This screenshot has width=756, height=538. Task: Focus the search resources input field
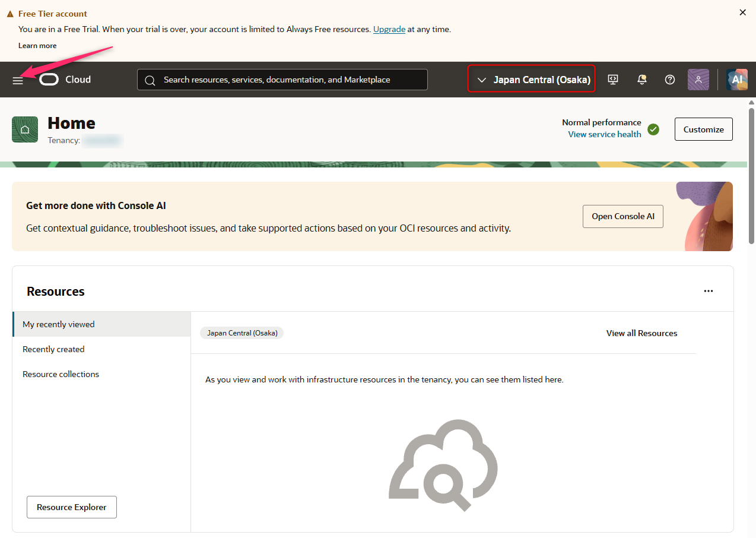[282, 80]
